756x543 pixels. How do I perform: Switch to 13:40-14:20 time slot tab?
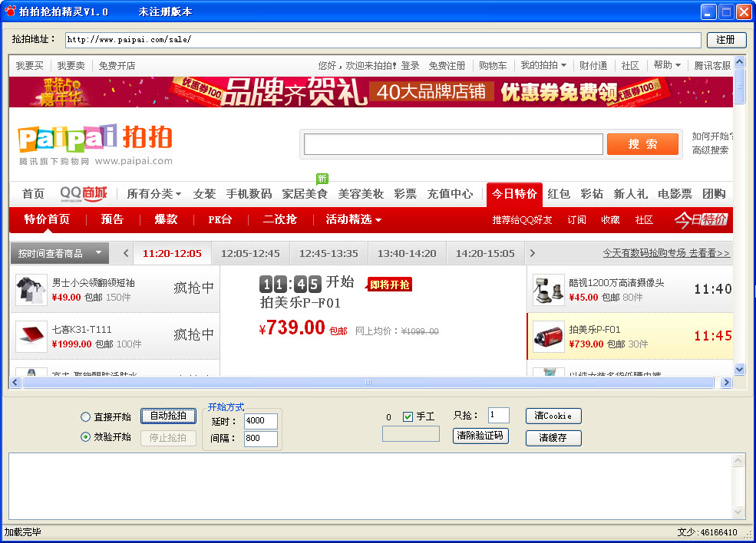407,253
